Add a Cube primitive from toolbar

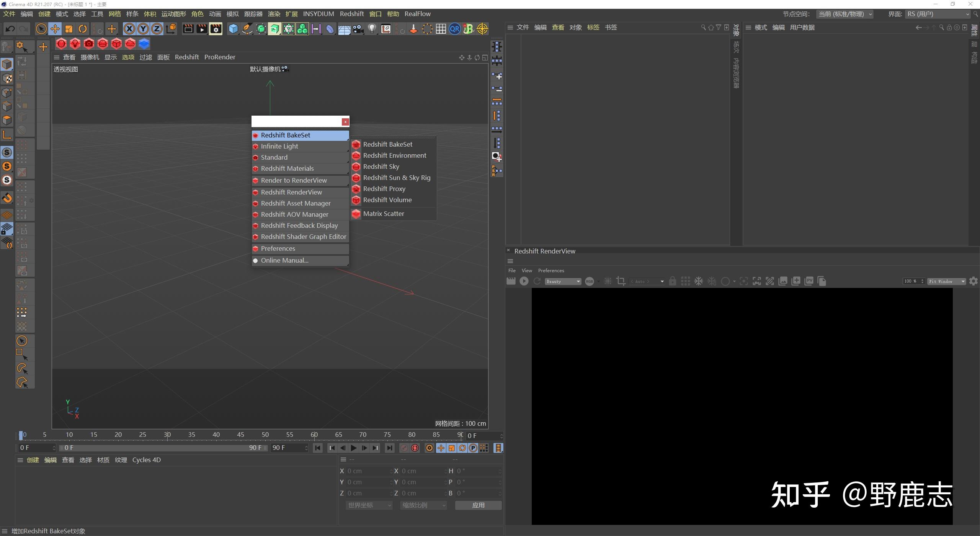pos(233,29)
